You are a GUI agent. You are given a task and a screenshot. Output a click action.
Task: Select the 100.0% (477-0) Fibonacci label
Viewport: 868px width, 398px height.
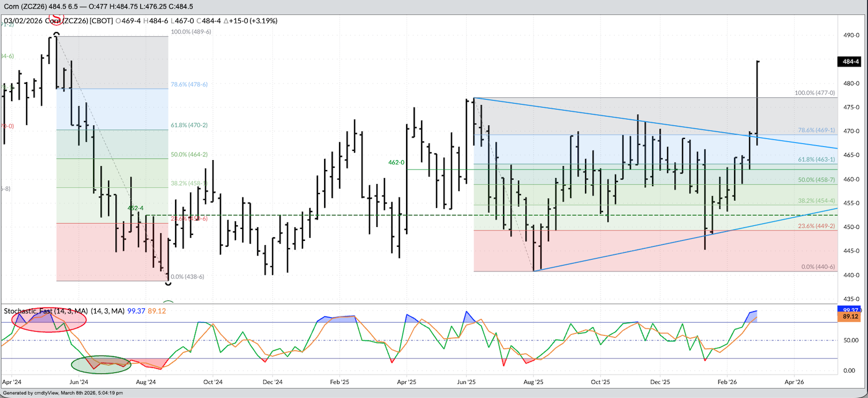(x=814, y=93)
